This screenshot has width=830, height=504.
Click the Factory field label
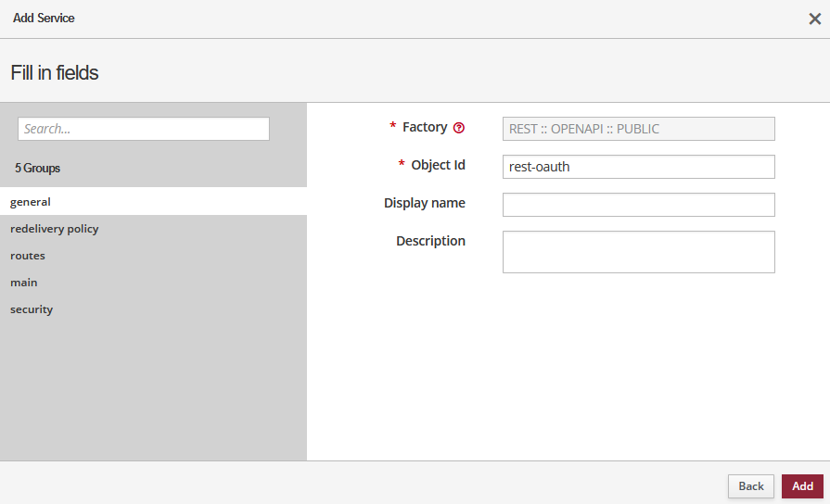[425, 127]
